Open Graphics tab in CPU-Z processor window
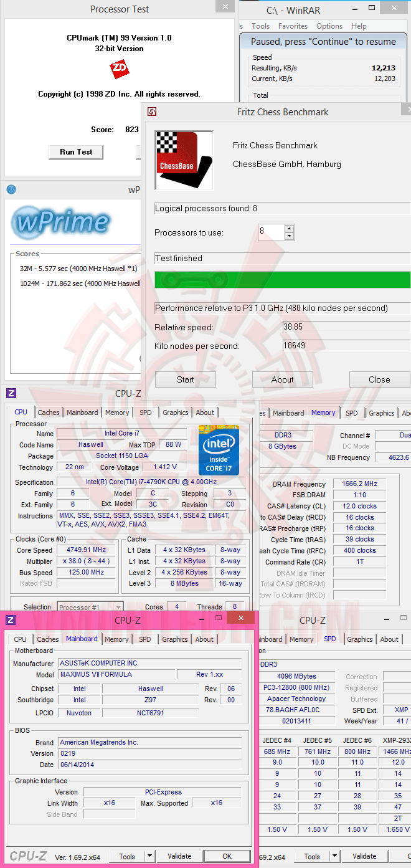Image resolution: width=411 pixels, height=868 pixels. point(176,413)
